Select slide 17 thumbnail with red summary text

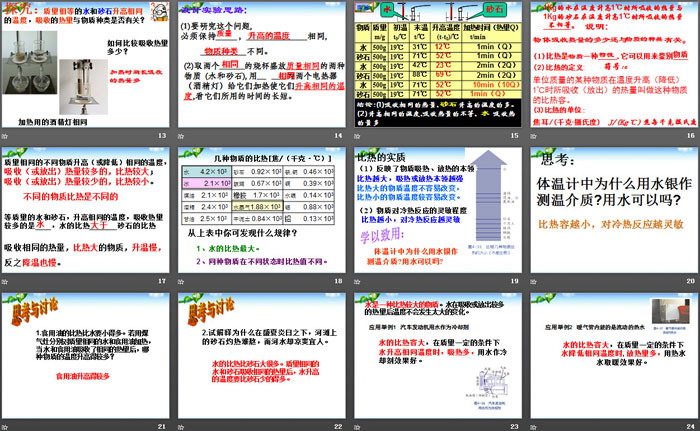pos(85,210)
